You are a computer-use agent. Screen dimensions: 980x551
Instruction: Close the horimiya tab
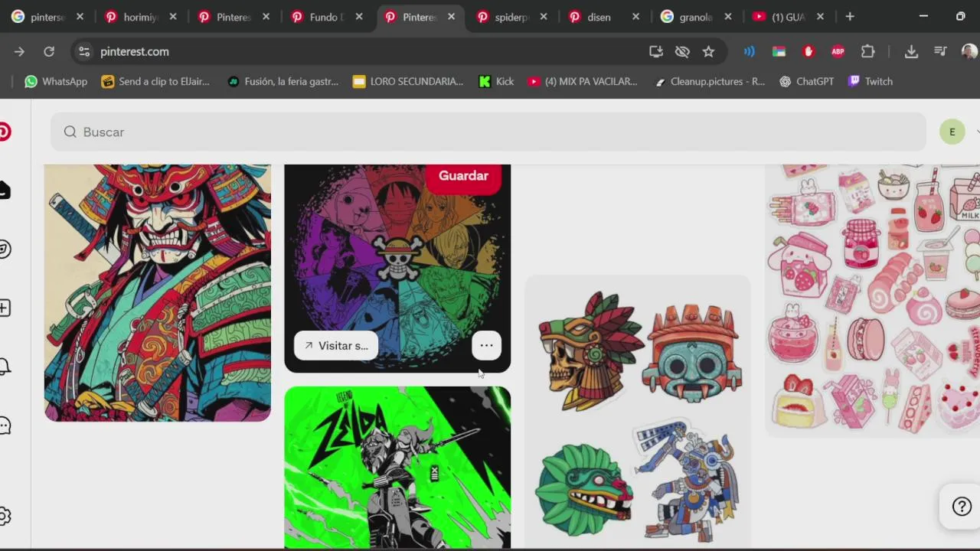pyautogui.click(x=172, y=17)
